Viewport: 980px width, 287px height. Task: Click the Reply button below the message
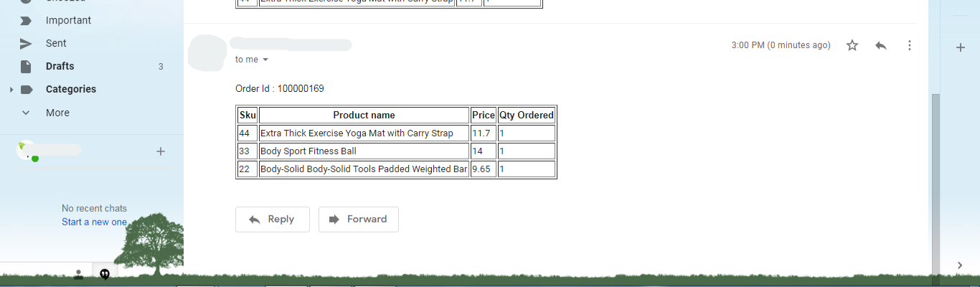[x=273, y=220]
